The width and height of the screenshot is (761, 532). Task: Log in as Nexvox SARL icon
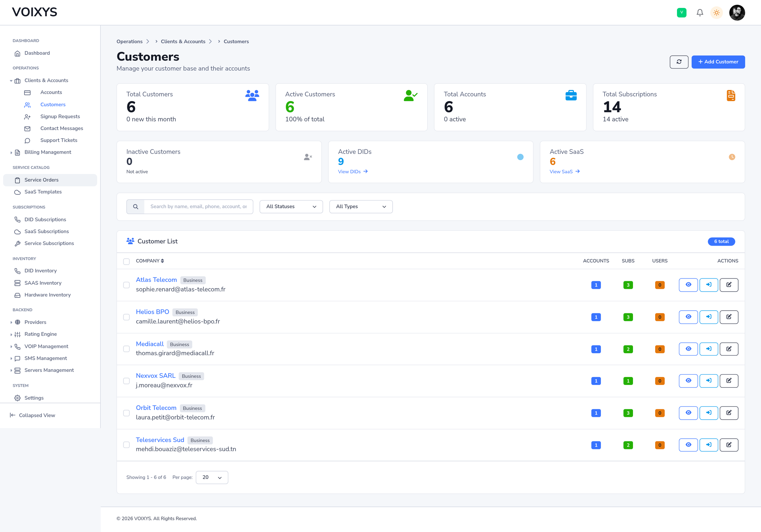(709, 381)
